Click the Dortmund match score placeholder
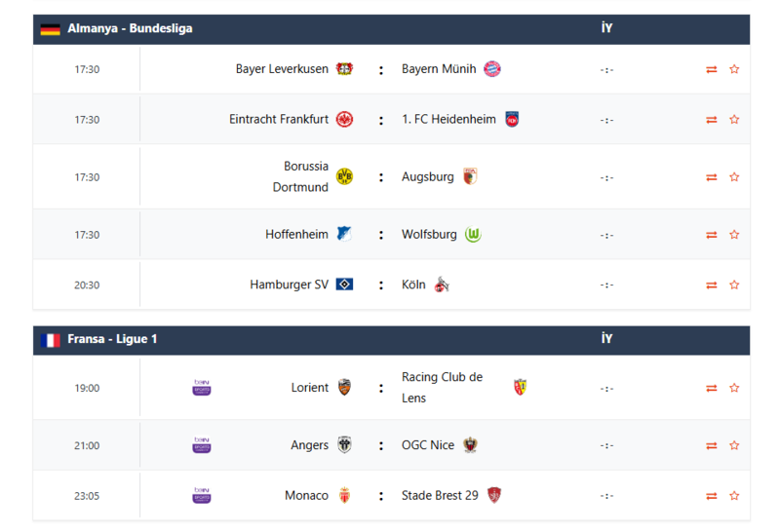Viewport: 780px width, 532px height. (606, 177)
